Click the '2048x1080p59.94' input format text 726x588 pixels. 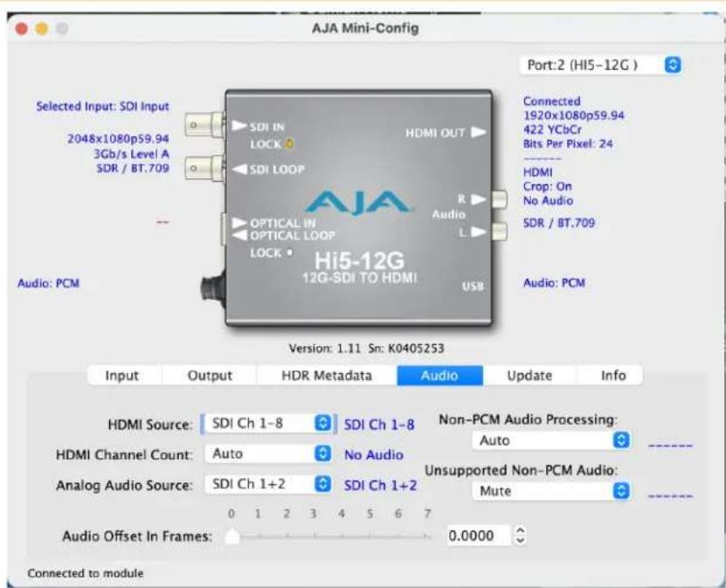[x=118, y=138]
